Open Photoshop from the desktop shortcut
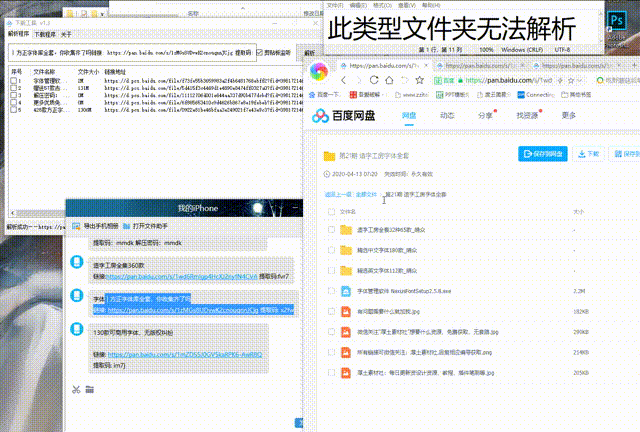This screenshot has height=432, width=640. point(616,21)
